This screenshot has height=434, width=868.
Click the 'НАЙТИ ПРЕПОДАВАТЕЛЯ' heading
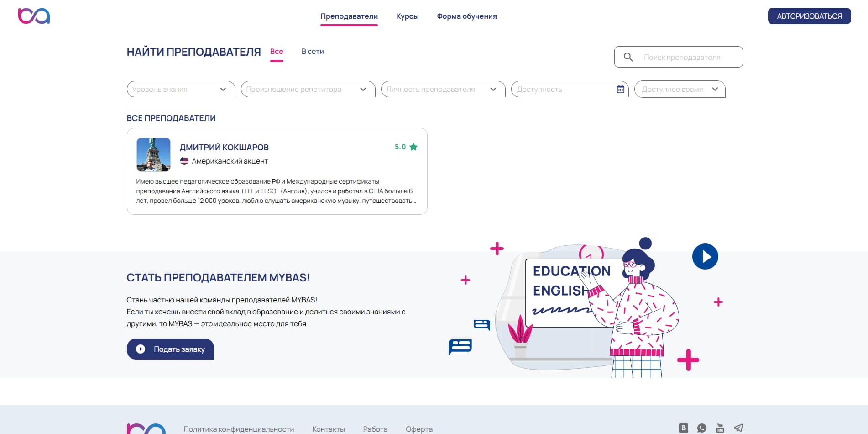[194, 52]
